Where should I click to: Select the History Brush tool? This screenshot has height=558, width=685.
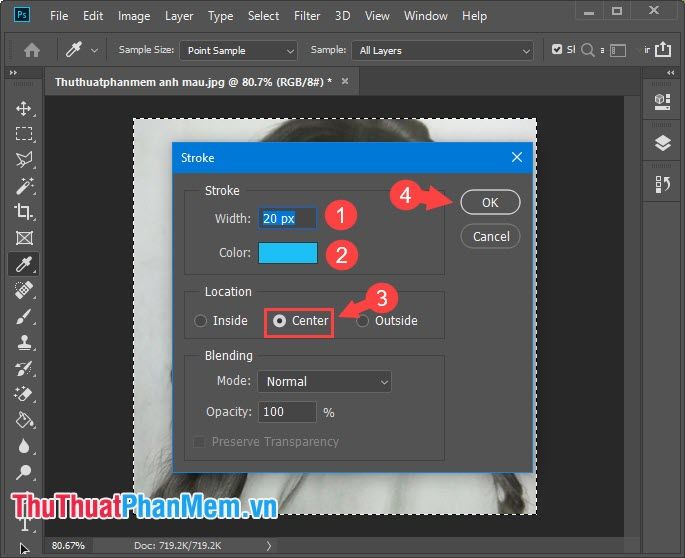coord(24,368)
